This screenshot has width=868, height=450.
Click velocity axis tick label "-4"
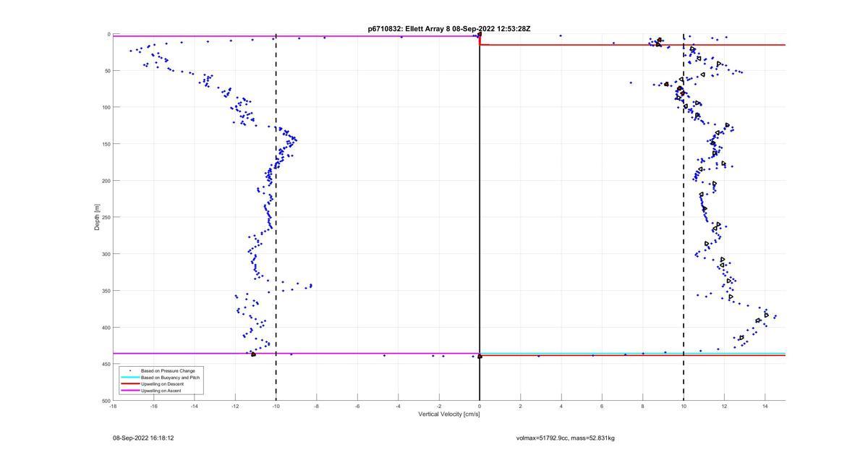398,407
